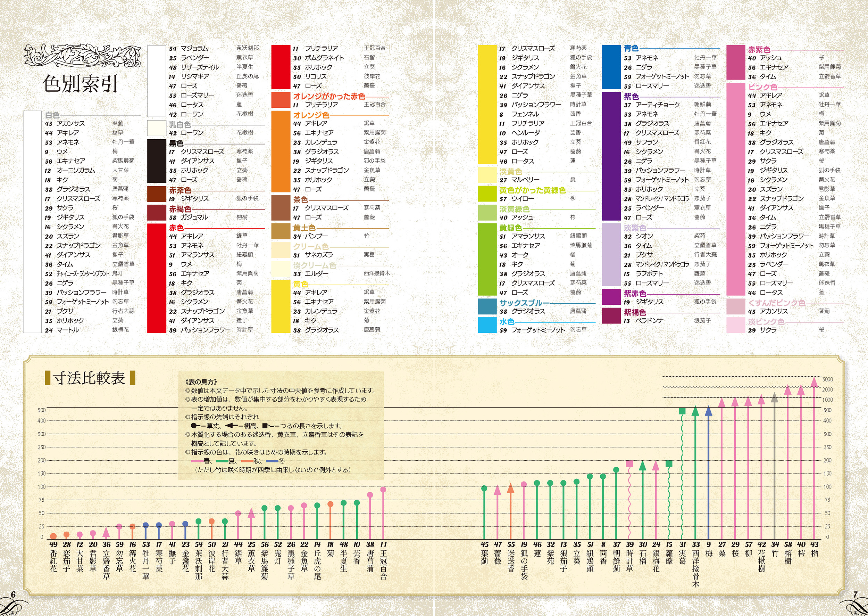The image size is (868, 616).
Task: Click the green square marker for 実葛
Action: [x=682, y=411]
